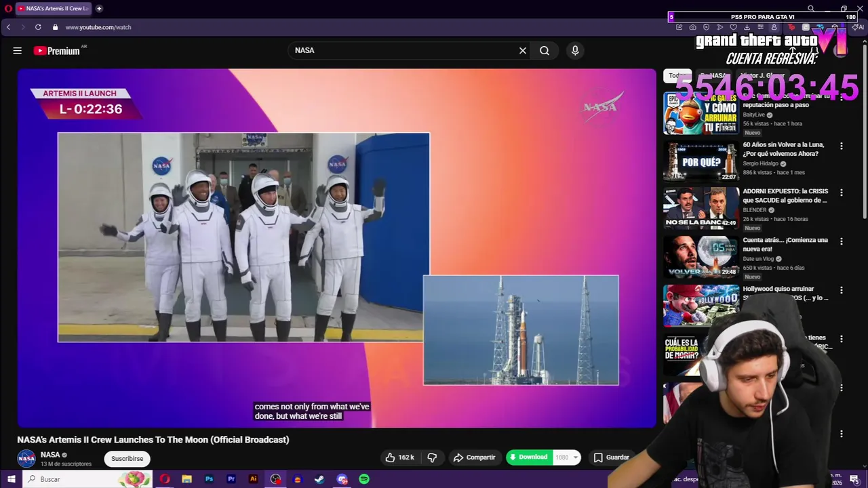
Task: Open options for 'Cuenta atrás' video
Action: tap(842, 241)
